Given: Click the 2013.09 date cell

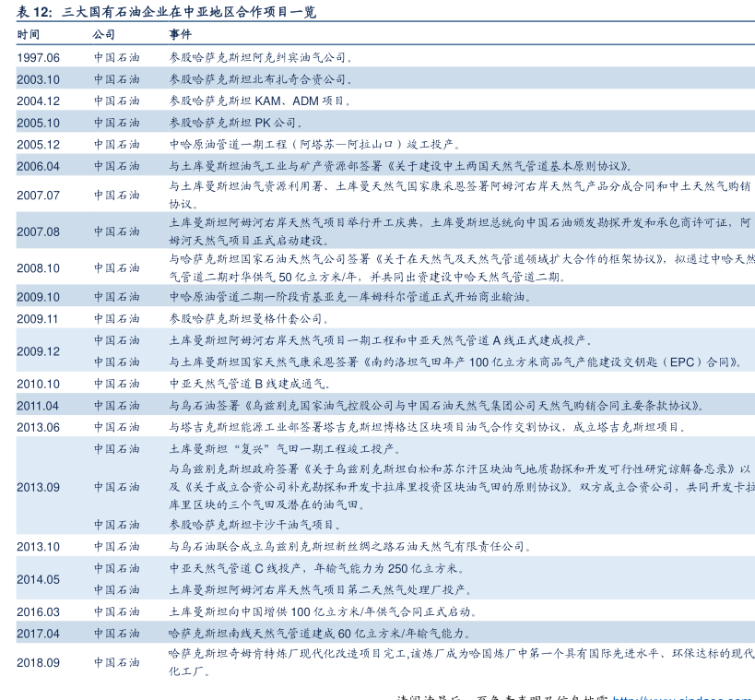Looking at the screenshot, I should coord(38,487).
